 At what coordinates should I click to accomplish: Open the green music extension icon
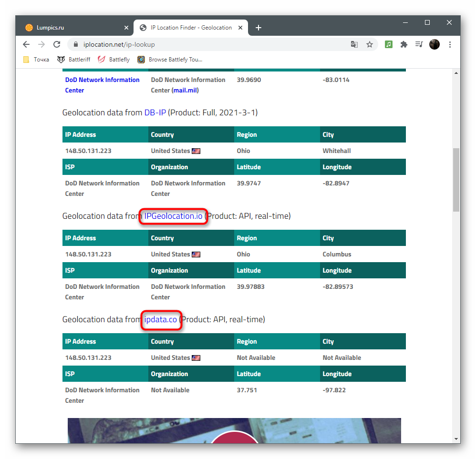tap(389, 44)
